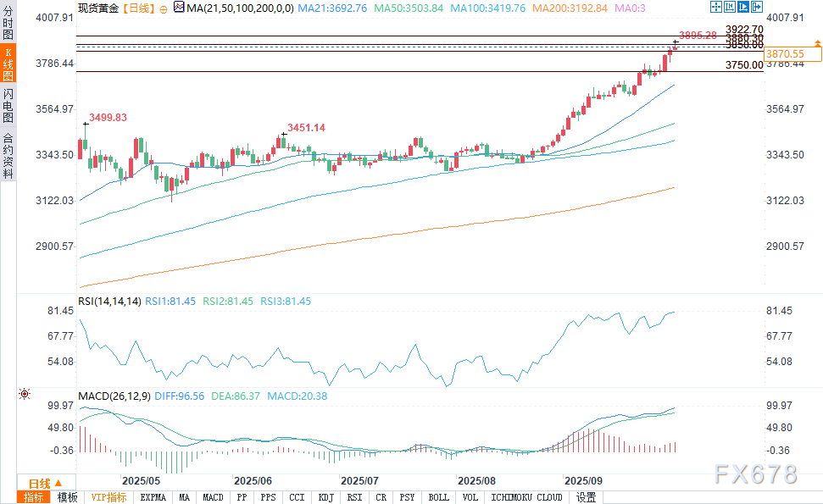Open the 合约资料 contract info tab
Viewport: 823px width, 504px height.
[x=8, y=155]
